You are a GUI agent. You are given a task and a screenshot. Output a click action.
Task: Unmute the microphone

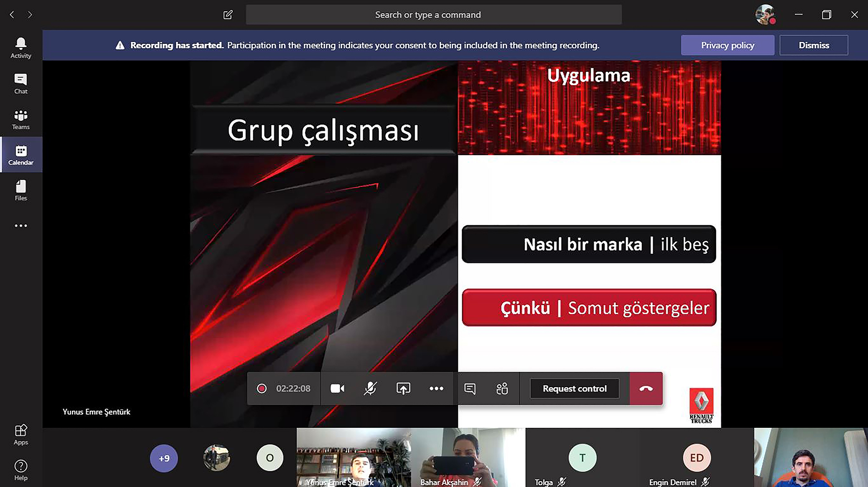370,388
